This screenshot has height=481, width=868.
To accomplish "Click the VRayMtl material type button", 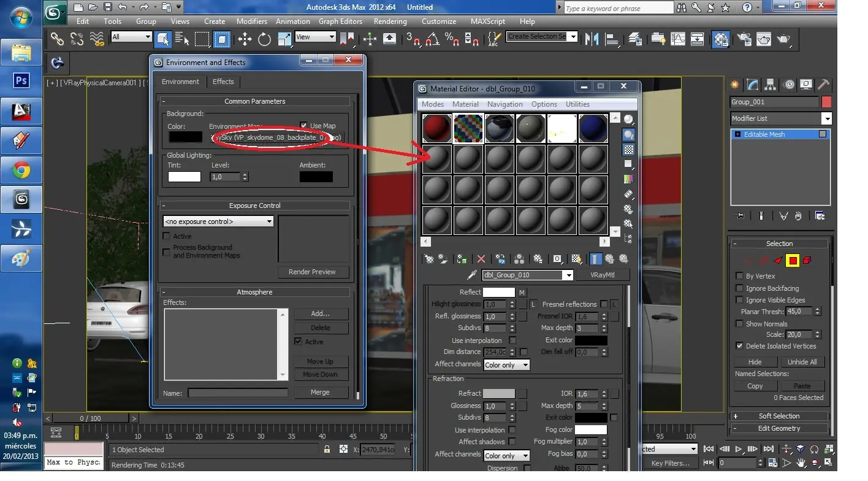I will coord(603,275).
